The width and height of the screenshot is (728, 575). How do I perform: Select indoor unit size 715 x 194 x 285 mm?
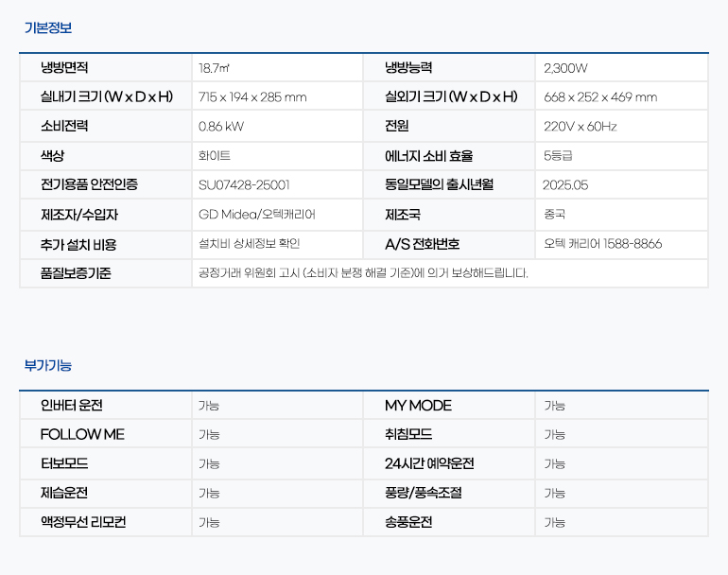click(x=252, y=97)
